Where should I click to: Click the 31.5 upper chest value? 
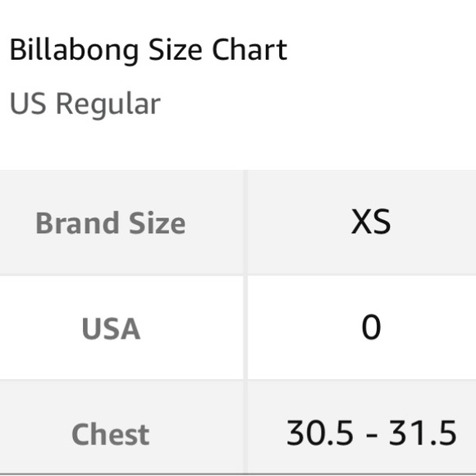[x=423, y=433]
